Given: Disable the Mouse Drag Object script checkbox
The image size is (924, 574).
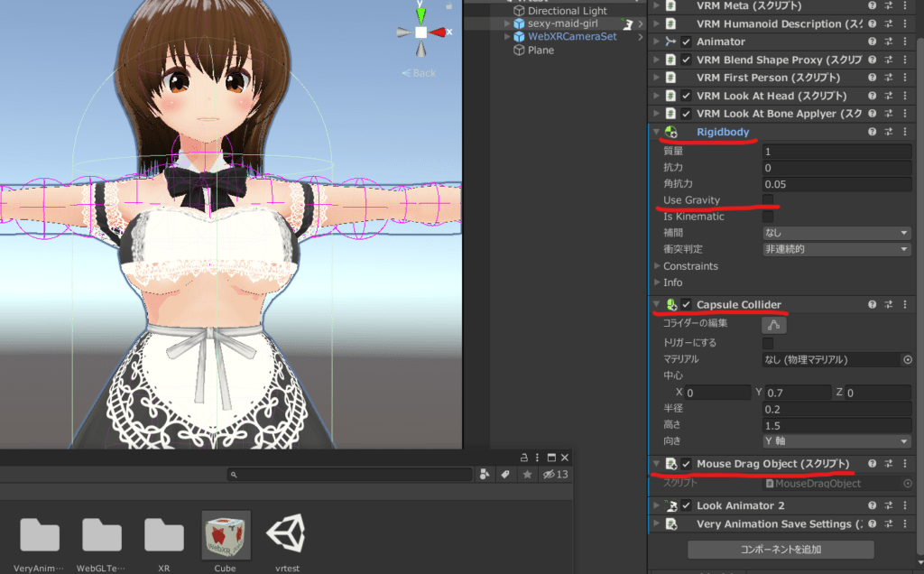Looking at the screenshot, I should tap(687, 464).
